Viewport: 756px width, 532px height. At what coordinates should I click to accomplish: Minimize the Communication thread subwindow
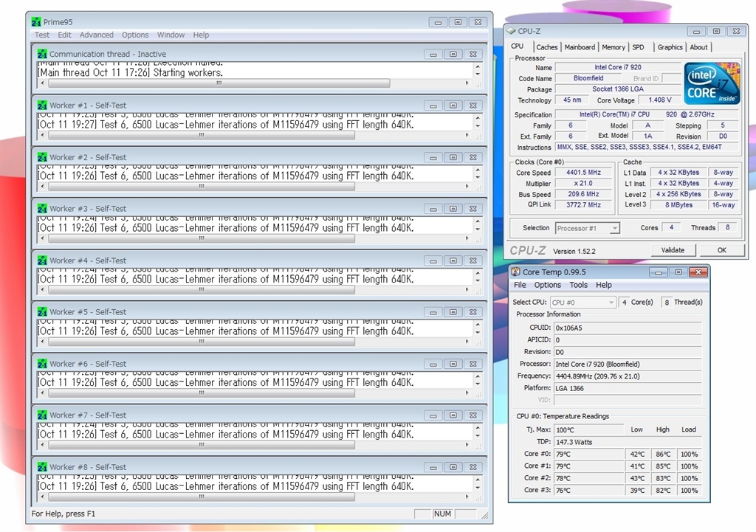pyautogui.click(x=433, y=54)
